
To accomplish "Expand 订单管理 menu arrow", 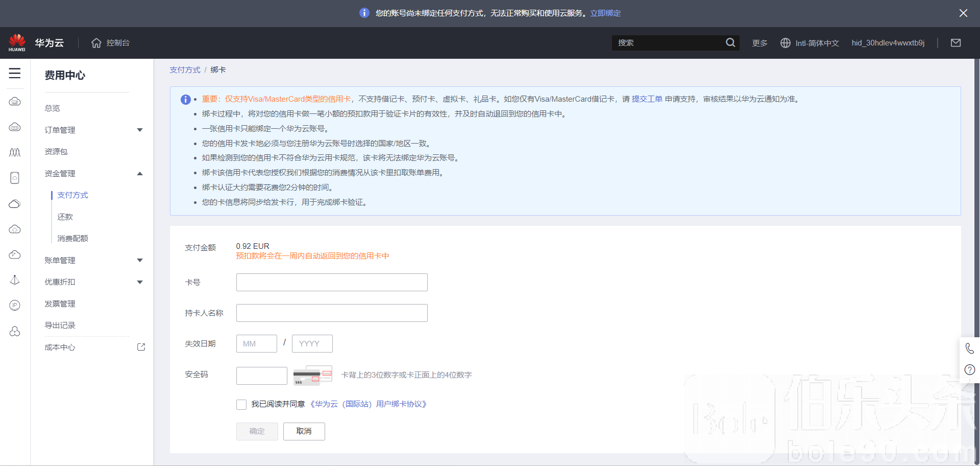I will (140, 130).
